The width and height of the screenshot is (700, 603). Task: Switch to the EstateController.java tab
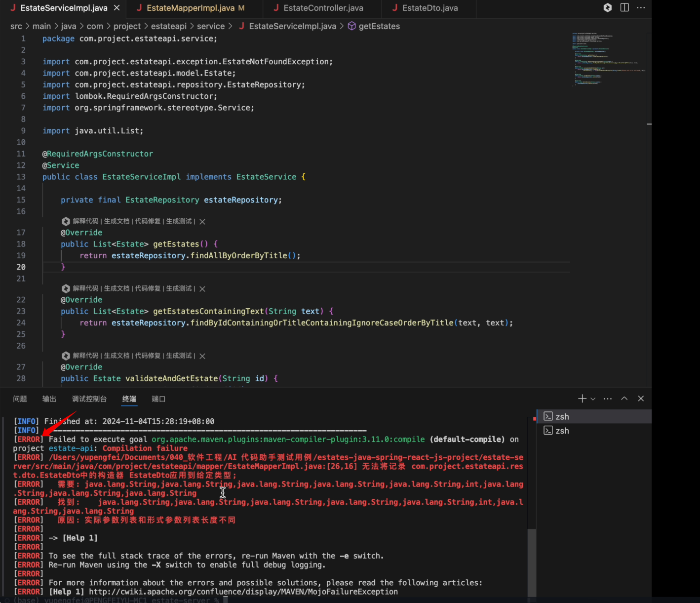click(323, 8)
